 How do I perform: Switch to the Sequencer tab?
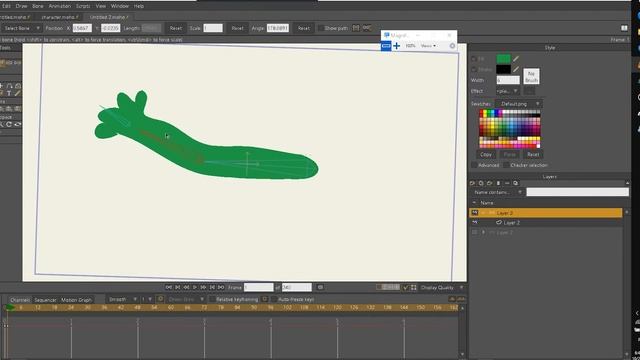tap(45, 300)
